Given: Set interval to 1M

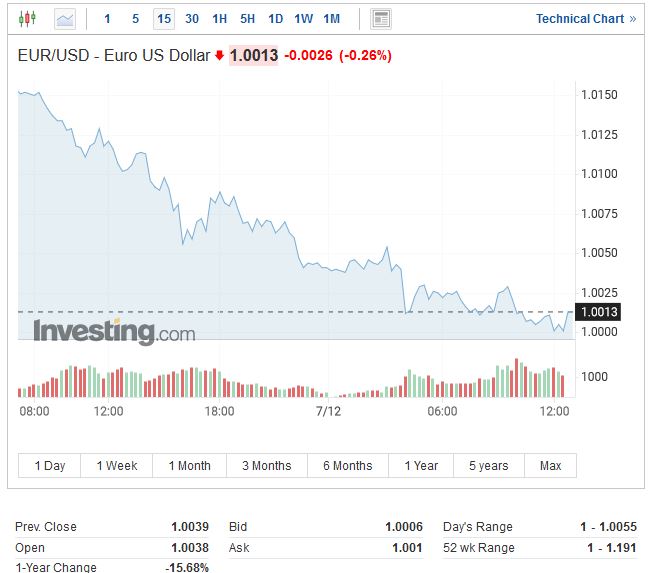Looking at the screenshot, I should (332, 18).
